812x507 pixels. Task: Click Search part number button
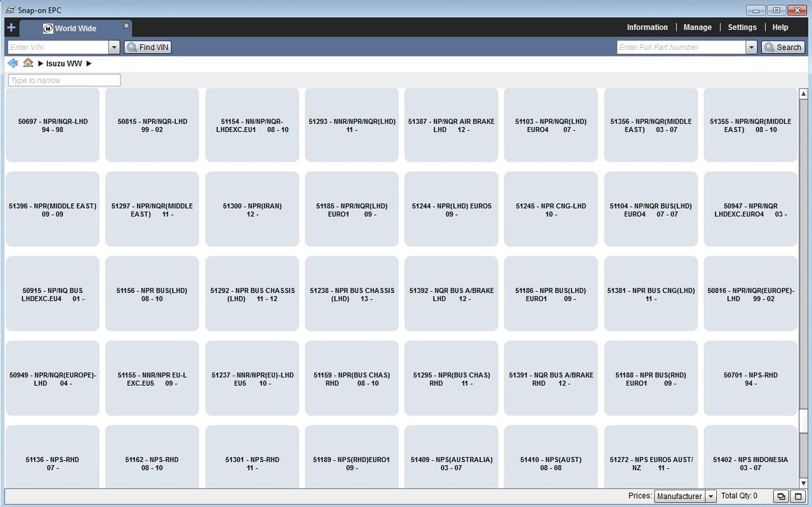(x=783, y=48)
